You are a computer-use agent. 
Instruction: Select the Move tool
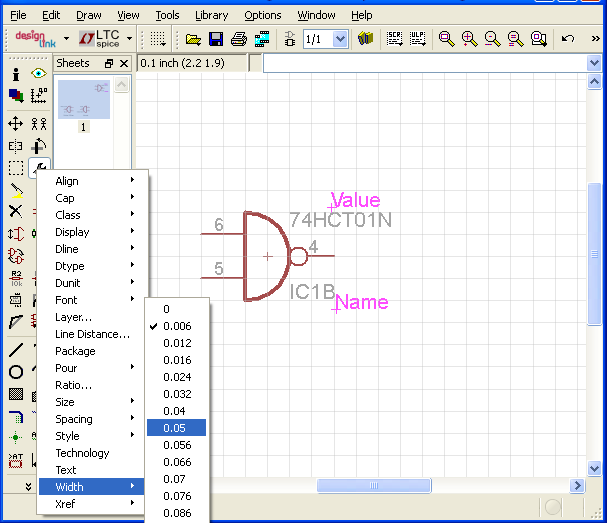15,124
